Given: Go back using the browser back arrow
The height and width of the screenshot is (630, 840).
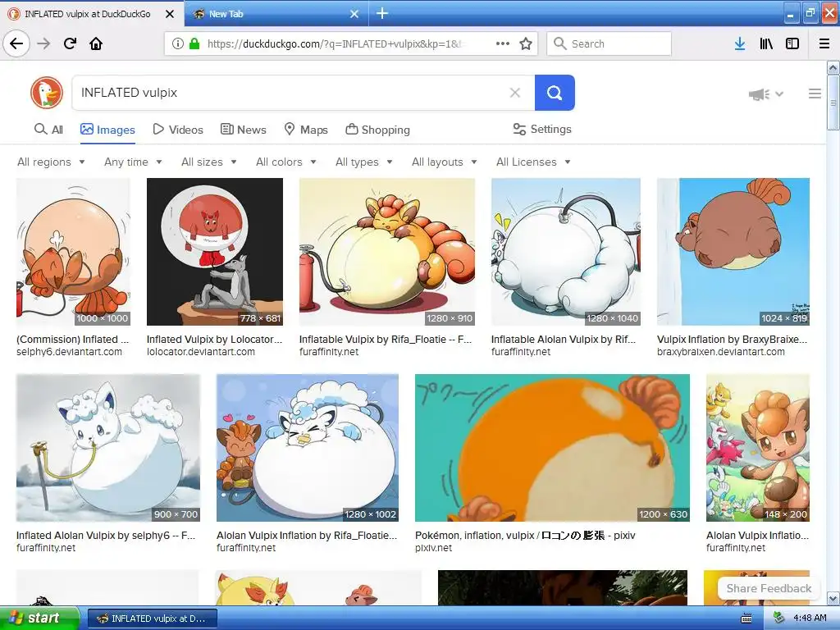Looking at the screenshot, I should click(16, 43).
